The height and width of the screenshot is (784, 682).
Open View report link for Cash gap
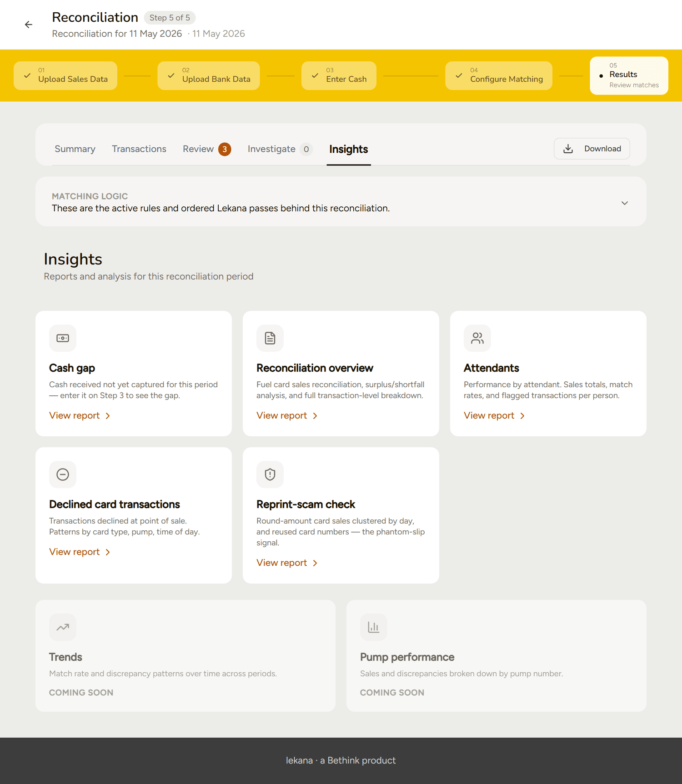[80, 416]
